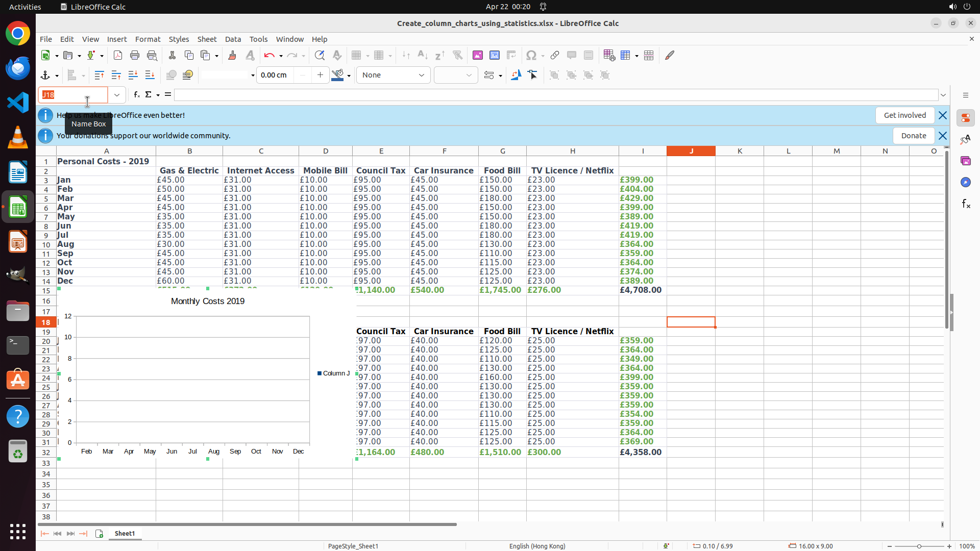Click the Insert Hyperlink icon
980x551 pixels.
(x=555, y=55)
